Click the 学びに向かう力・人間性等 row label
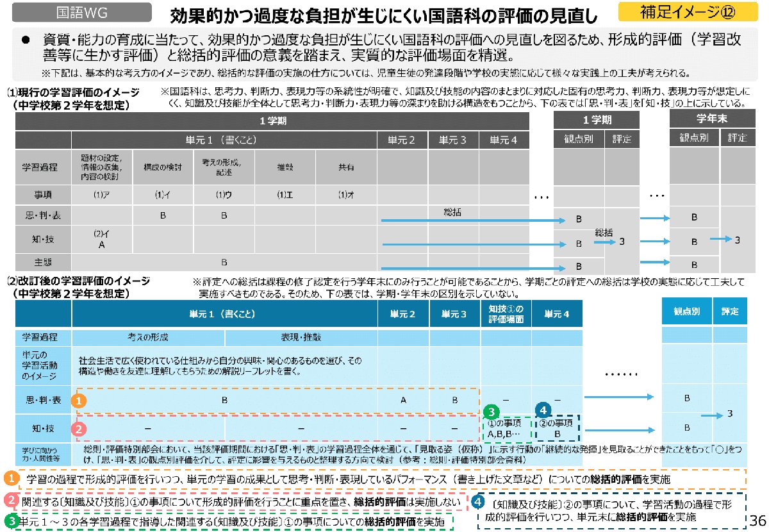The image size is (769, 532). 43,454
